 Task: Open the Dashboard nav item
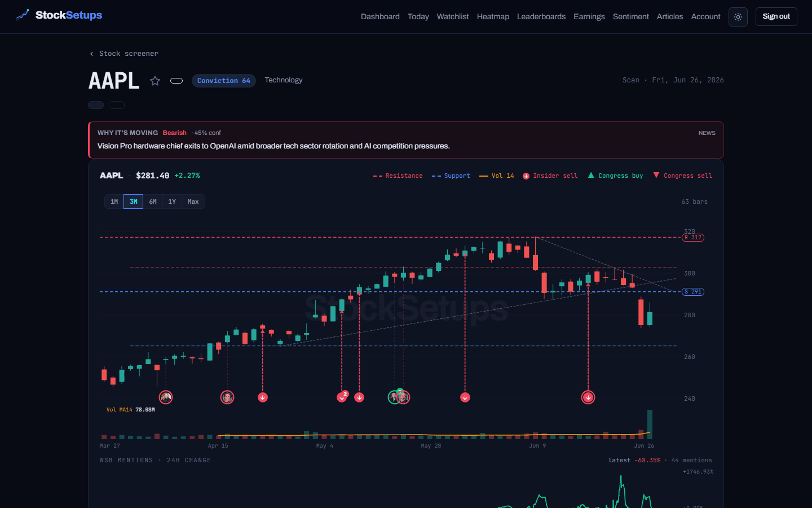(380, 17)
